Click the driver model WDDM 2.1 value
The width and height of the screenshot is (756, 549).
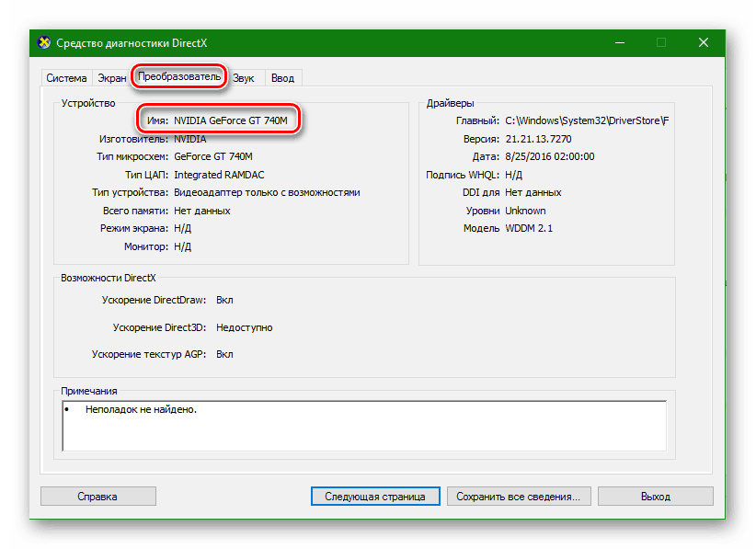coord(528,228)
